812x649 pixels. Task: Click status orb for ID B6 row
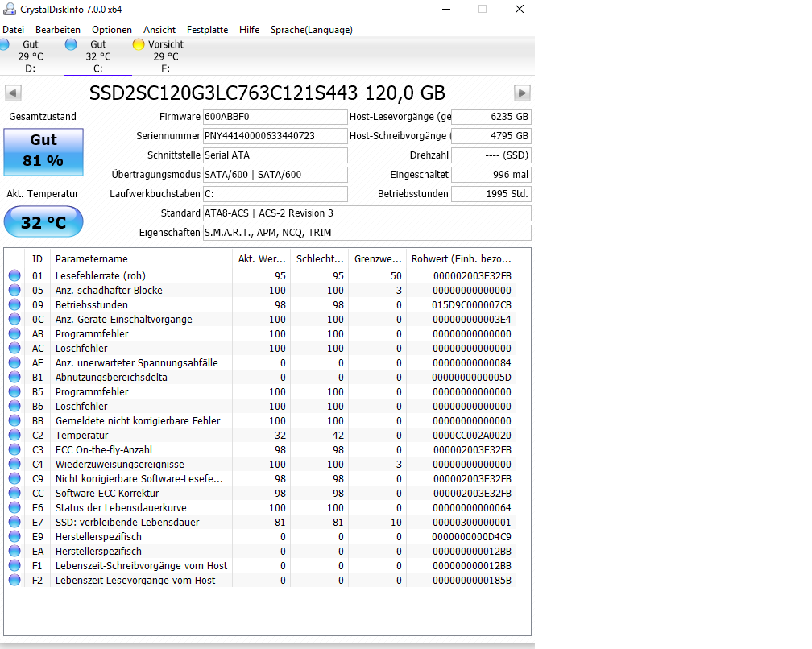pyautogui.click(x=14, y=407)
